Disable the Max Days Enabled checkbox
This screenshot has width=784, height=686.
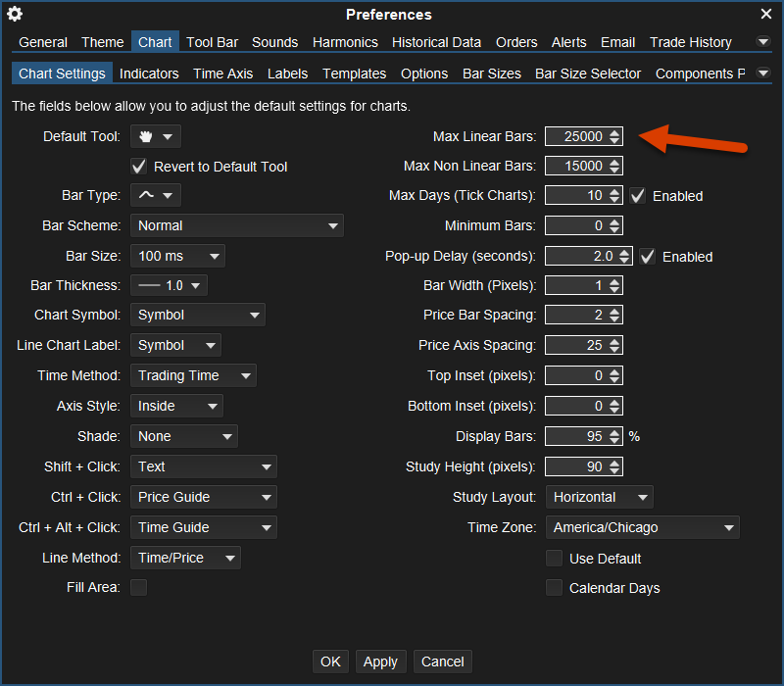[x=638, y=196]
